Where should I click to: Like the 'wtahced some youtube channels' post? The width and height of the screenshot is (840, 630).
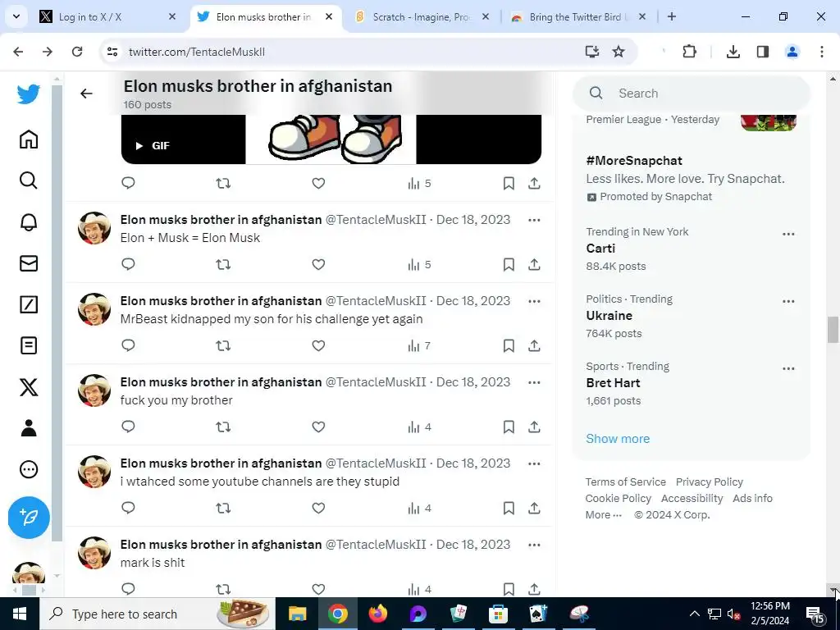pos(318,508)
